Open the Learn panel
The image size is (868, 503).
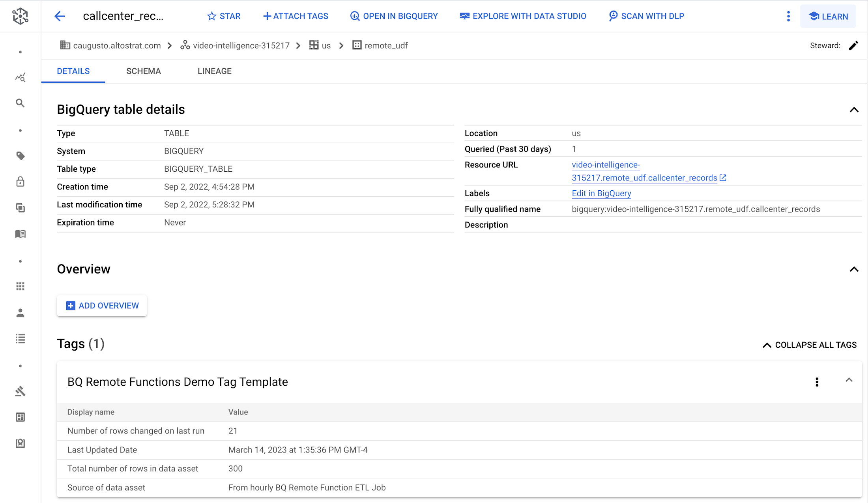pyautogui.click(x=828, y=16)
